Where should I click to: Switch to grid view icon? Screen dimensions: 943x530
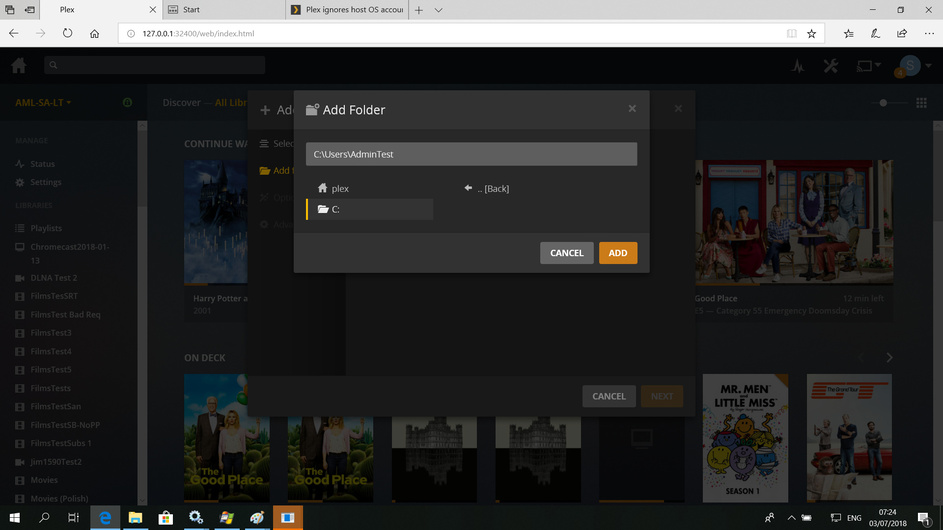(x=921, y=103)
